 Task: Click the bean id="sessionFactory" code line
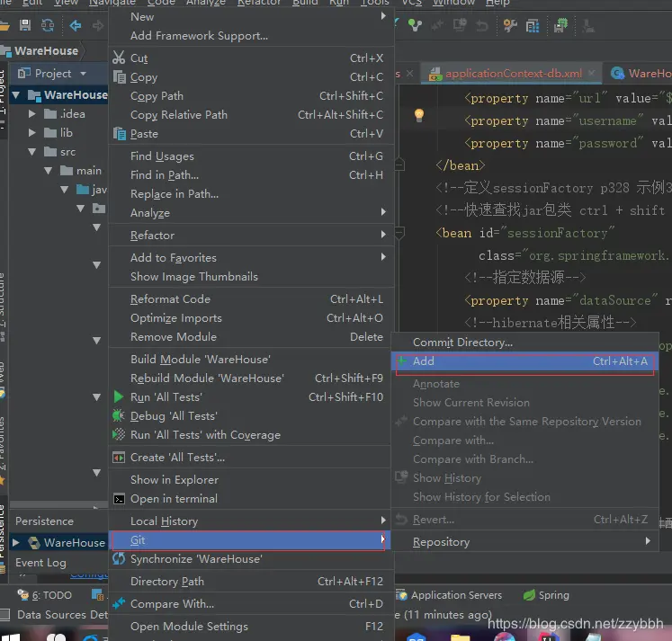525,234
